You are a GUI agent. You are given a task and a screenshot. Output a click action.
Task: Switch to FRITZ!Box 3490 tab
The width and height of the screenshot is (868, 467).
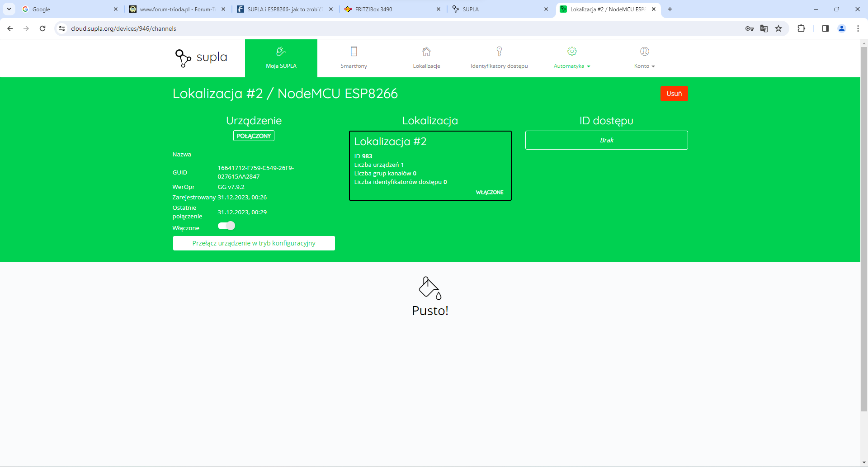[392, 9]
